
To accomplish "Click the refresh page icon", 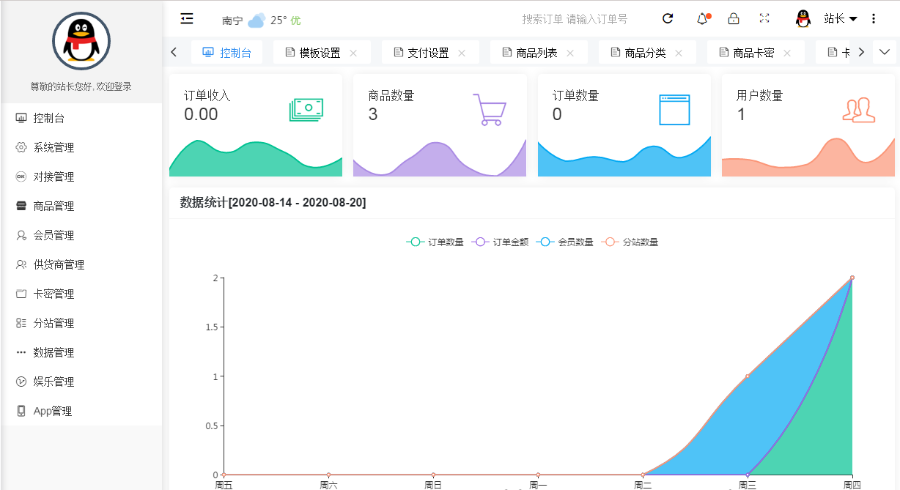I will (668, 19).
